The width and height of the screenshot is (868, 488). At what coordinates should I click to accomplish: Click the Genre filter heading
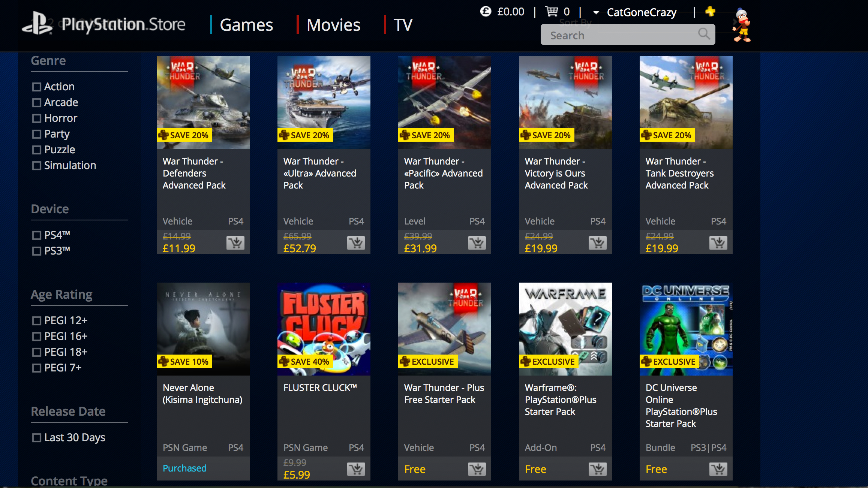[x=48, y=60]
